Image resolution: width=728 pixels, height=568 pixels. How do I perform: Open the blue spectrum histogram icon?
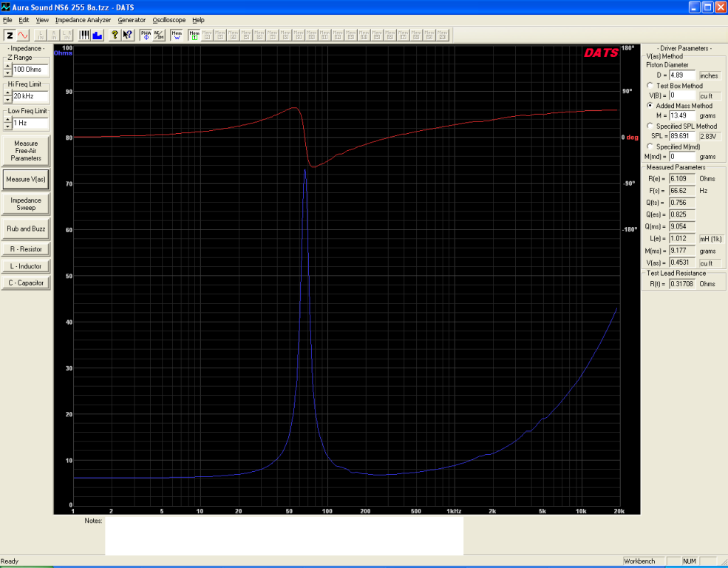[97, 35]
